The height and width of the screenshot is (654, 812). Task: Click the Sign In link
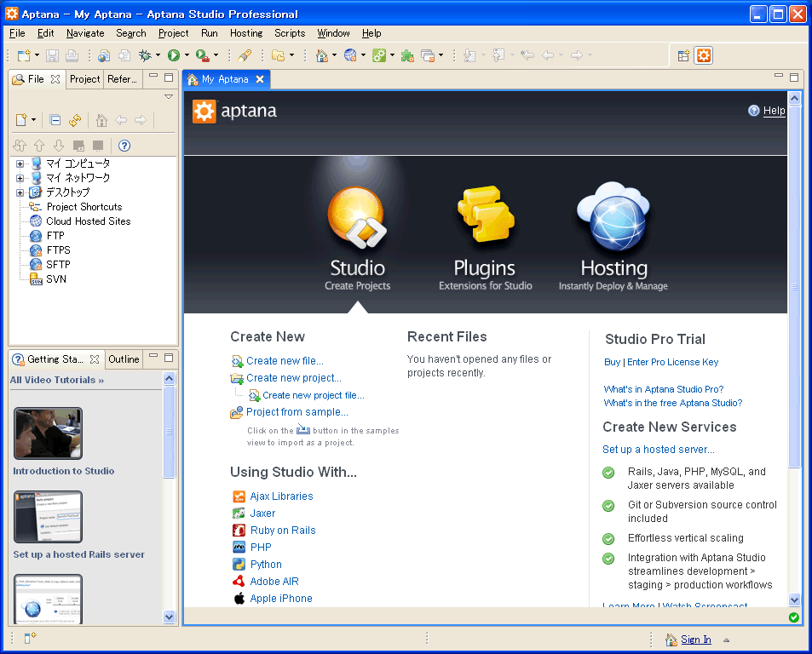pyautogui.click(x=695, y=640)
